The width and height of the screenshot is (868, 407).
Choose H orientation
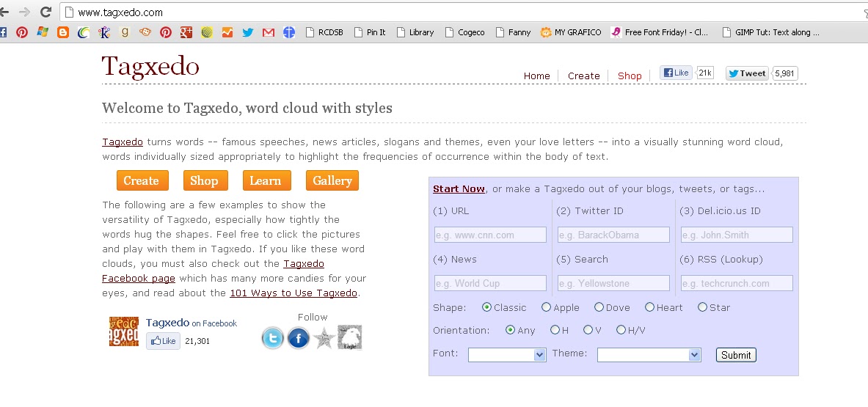(555, 330)
